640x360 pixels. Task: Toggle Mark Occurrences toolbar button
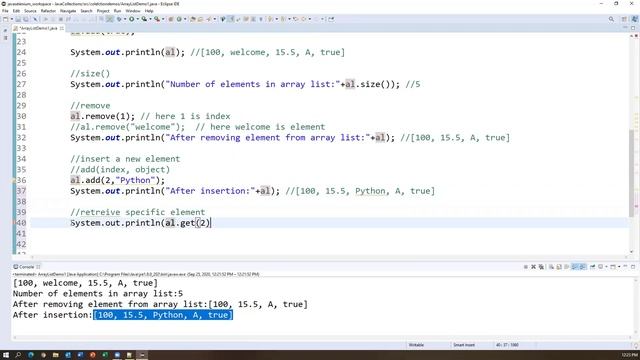[231, 19]
